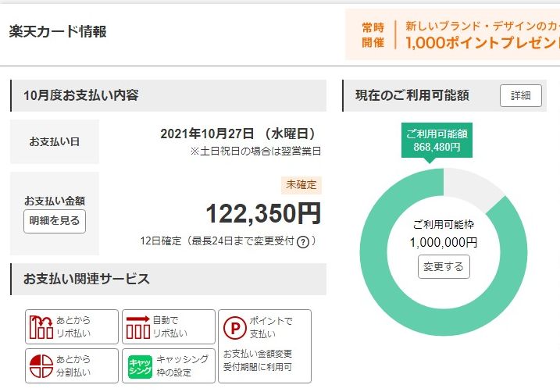The image size is (560, 392).
Task: Click the お支払い金額 label text
Action: pyautogui.click(x=55, y=201)
